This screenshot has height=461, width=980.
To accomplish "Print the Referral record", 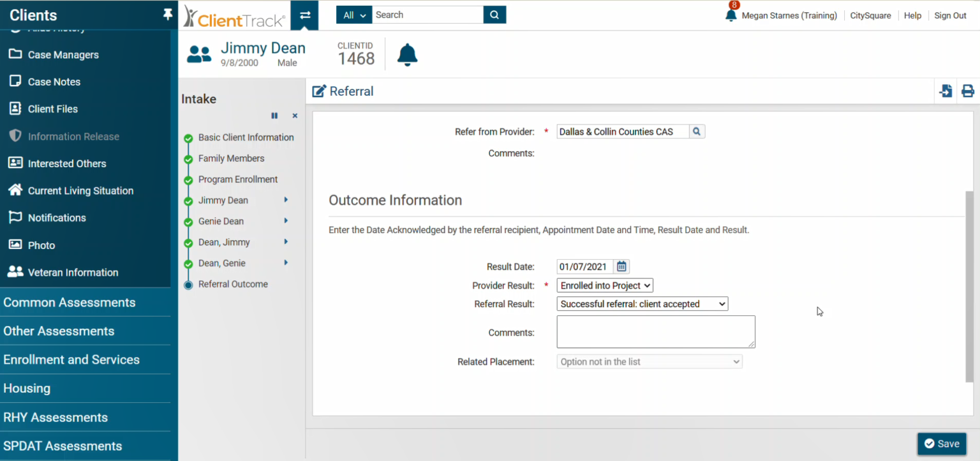I will (x=967, y=91).
